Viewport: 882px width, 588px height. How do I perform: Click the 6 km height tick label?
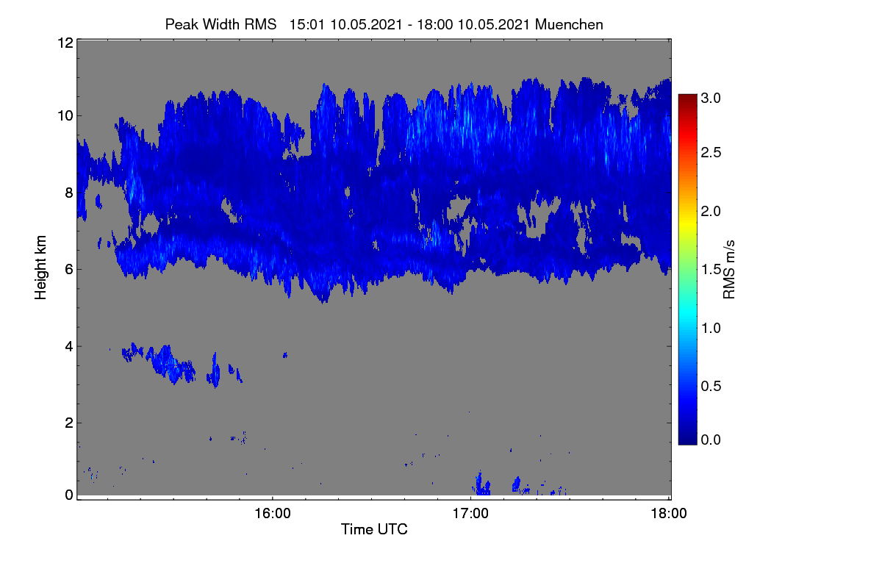click(x=68, y=269)
